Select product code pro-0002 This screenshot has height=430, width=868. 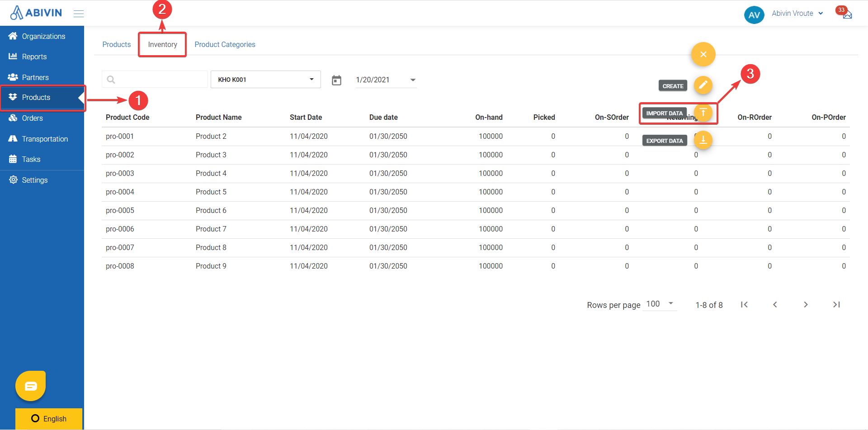pyautogui.click(x=120, y=155)
